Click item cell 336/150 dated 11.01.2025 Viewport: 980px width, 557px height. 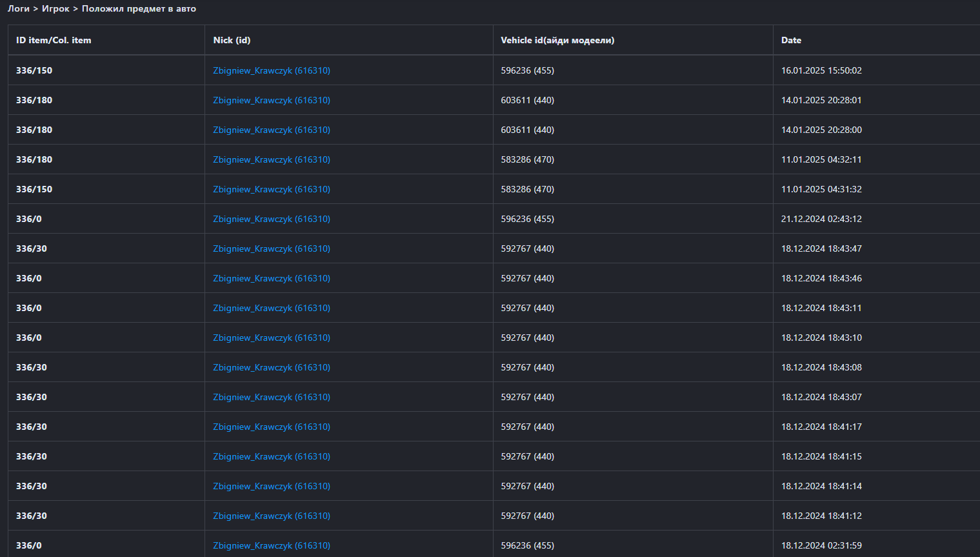pyautogui.click(x=34, y=189)
